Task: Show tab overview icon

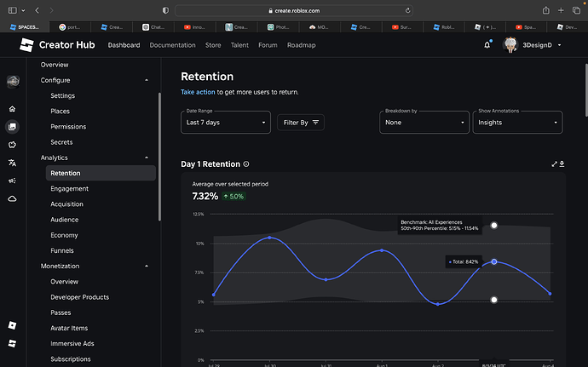Action: pyautogui.click(x=576, y=10)
